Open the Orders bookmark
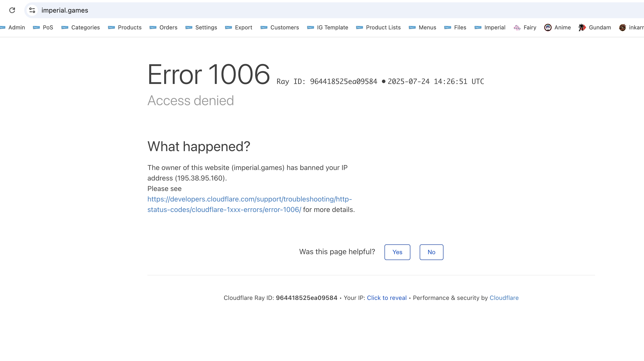This screenshot has height=361, width=644. pos(164,28)
